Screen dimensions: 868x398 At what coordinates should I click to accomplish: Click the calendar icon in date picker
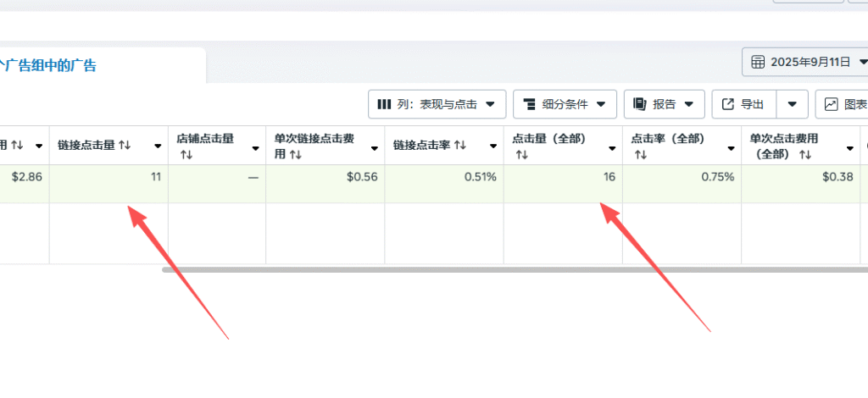[757, 62]
